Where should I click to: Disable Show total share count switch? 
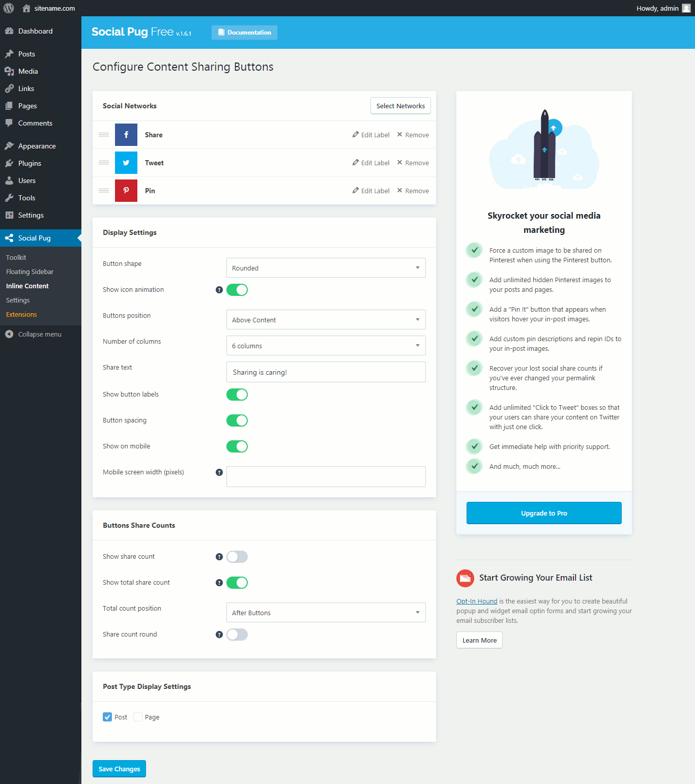(237, 583)
